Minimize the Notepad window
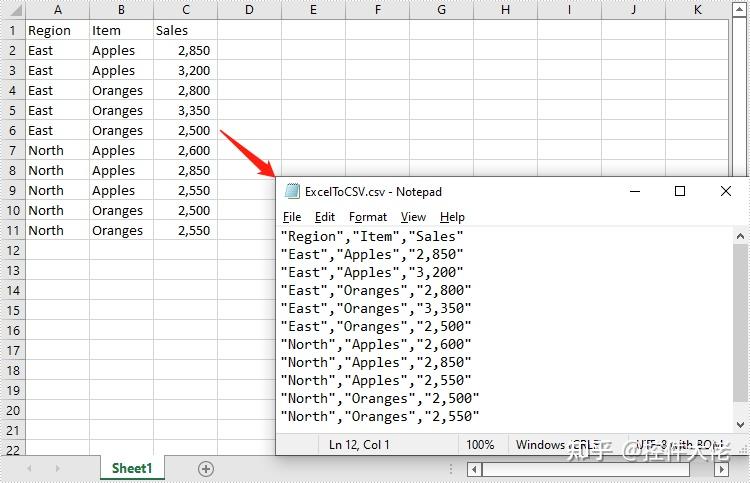The image size is (750, 483). point(635,191)
